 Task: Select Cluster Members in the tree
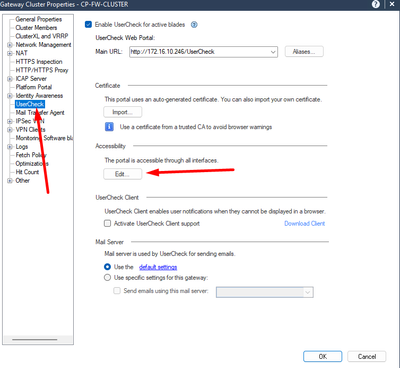click(x=36, y=28)
